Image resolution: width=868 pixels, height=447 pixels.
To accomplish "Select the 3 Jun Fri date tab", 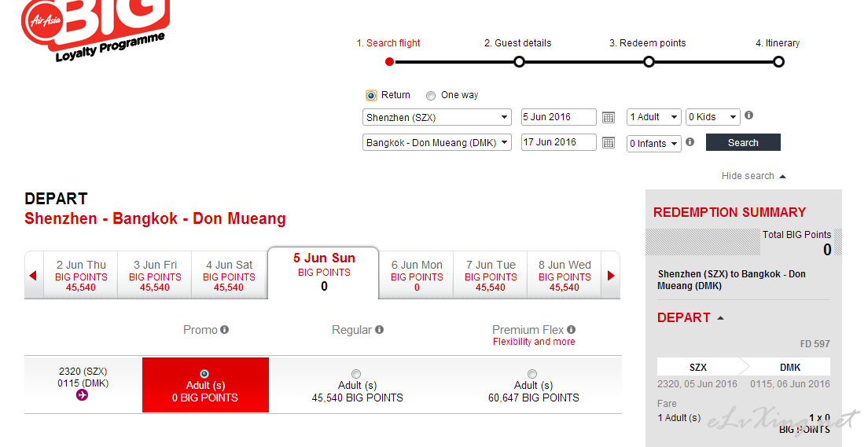I will 155,276.
